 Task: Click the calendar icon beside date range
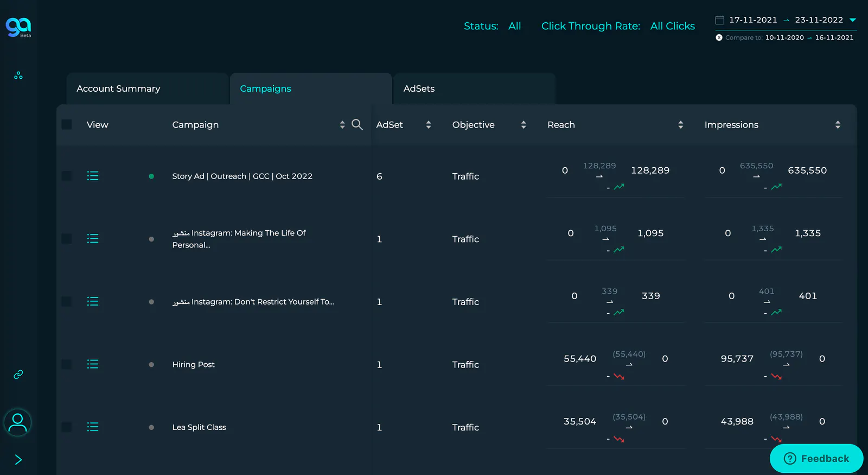[x=720, y=20]
